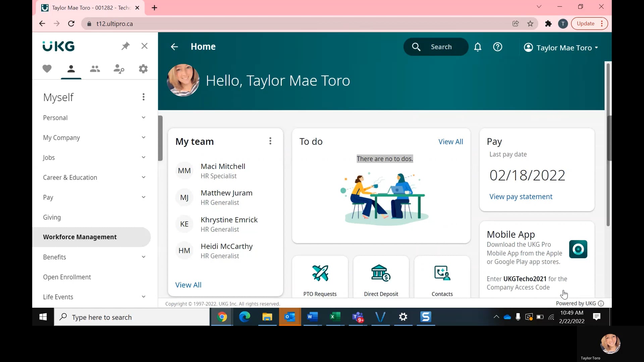Open the Favorites heart tab
The image size is (644, 362).
(47, 69)
